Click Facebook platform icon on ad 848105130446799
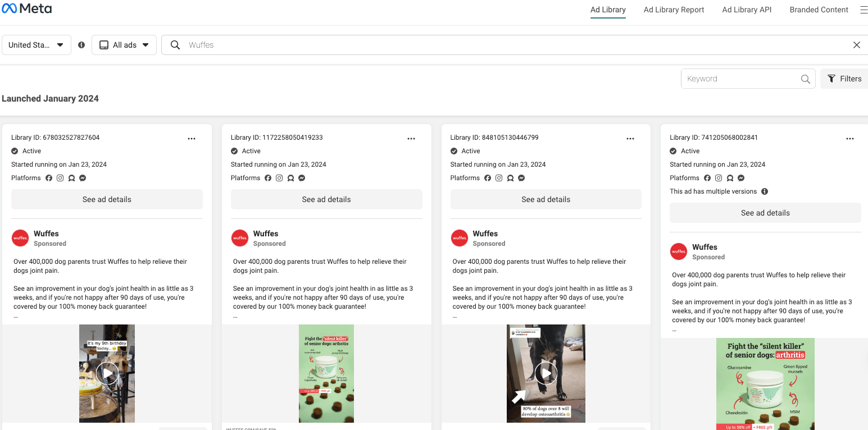This screenshot has width=868, height=430. 488,178
